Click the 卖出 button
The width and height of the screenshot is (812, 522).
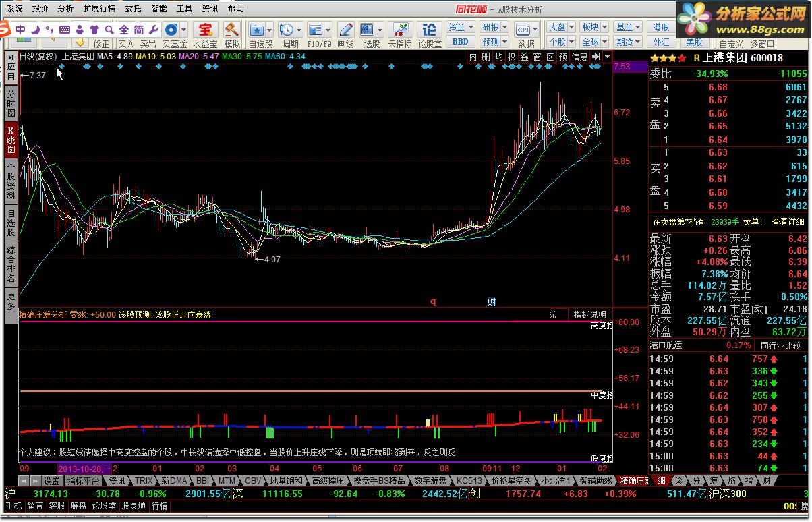(x=148, y=44)
